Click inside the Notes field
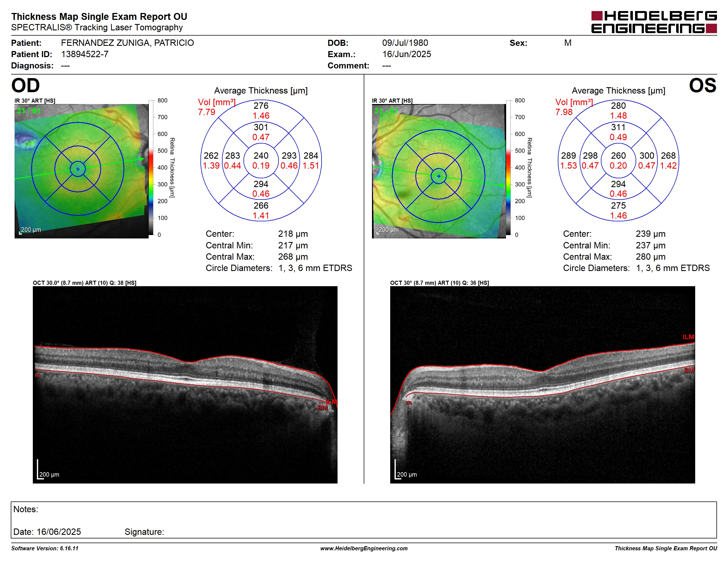Image resolution: width=728 pixels, height=563 pixels. 364,520
